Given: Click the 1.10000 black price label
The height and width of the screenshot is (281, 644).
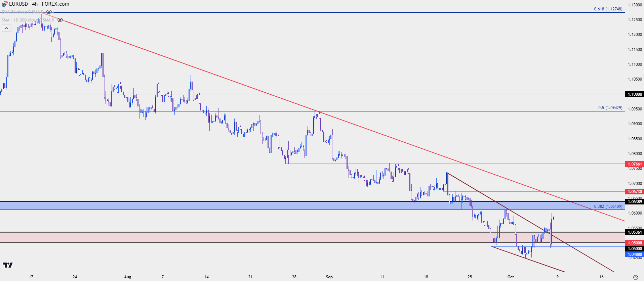Looking at the screenshot, I should (x=634, y=94).
